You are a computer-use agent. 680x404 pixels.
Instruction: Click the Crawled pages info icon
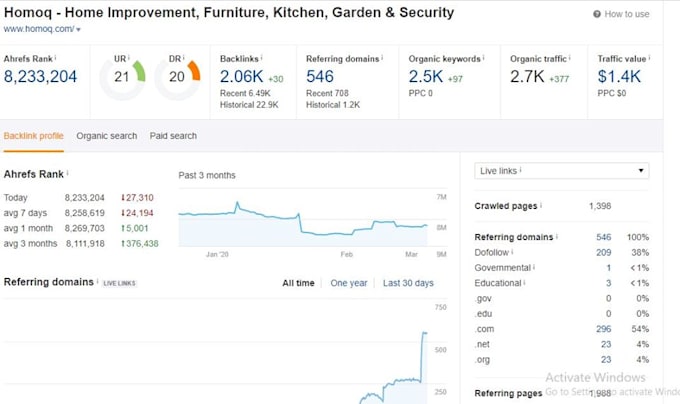coord(541,205)
